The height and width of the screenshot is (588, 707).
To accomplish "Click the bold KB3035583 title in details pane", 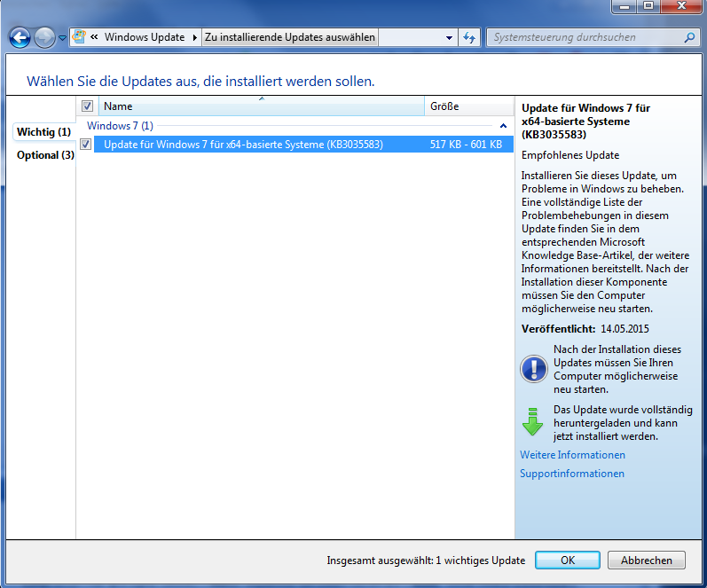I will 585,122.
